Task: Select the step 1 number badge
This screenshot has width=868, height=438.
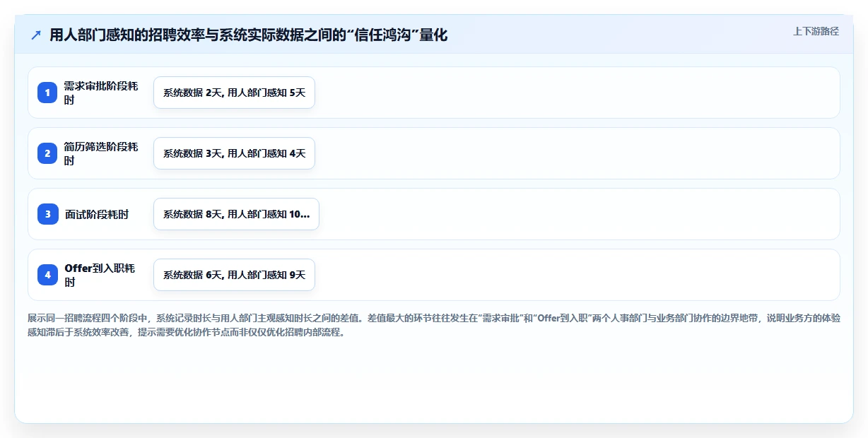Action: (x=47, y=93)
